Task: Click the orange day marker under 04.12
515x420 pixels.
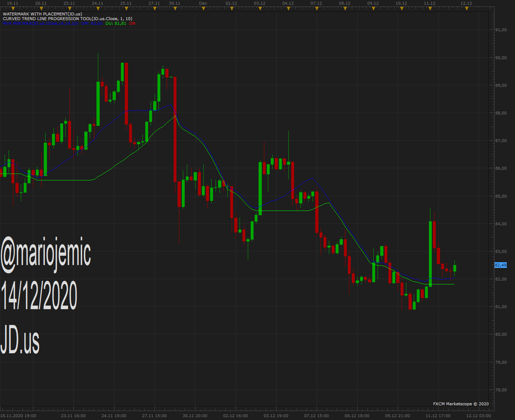Action: 288,9
